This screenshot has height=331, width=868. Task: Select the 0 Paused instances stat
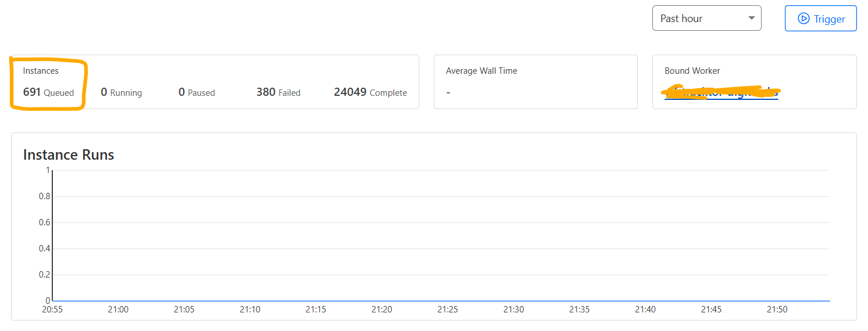(x=197, y=92)
